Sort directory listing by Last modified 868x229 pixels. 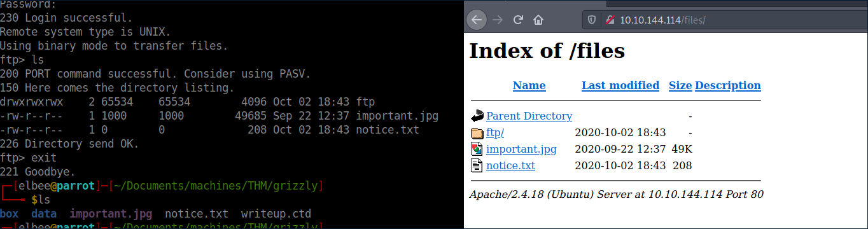coord(620,85)
